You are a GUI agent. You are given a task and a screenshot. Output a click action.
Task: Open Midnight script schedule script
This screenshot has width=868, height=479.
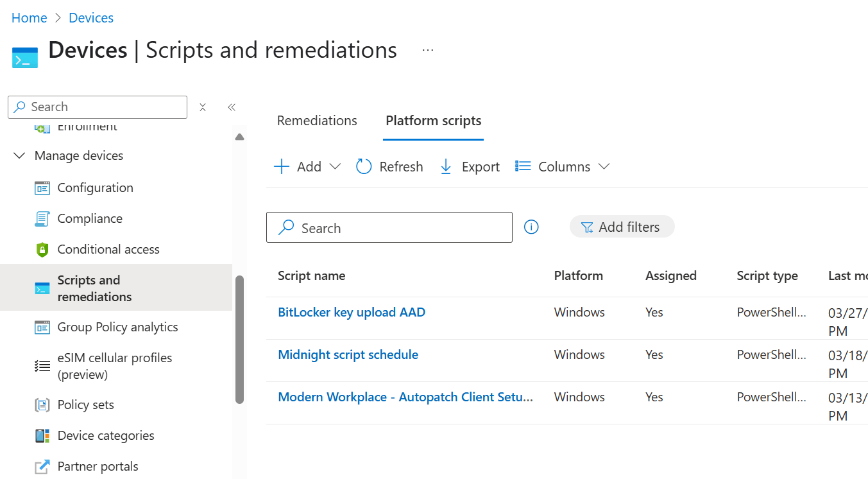point(348,355)
